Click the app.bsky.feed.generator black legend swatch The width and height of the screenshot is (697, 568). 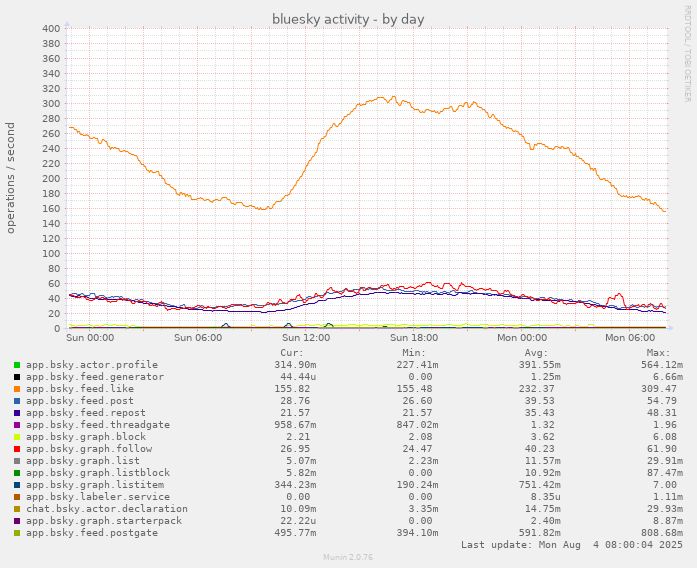(x=17, y=377)
